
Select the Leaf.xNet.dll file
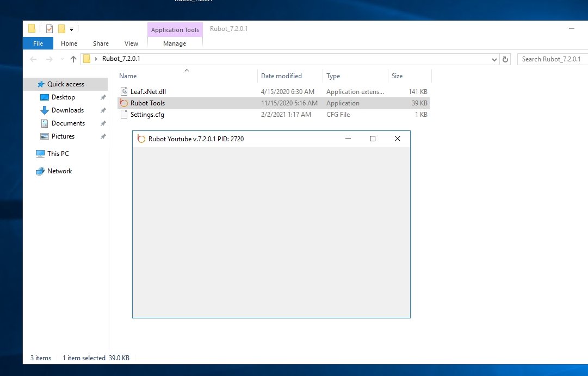147,92
